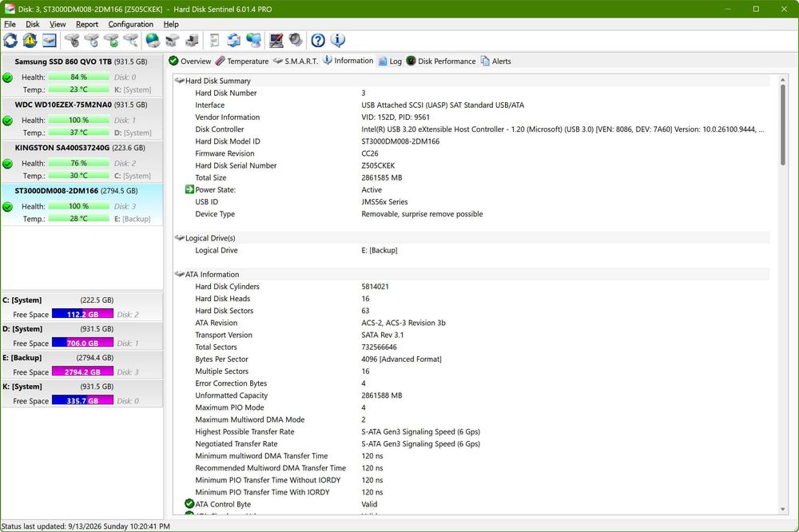Click the disk test icon with green checkmark
The width and height of the screenshot is (799, 532).
(x=111, y=40)
